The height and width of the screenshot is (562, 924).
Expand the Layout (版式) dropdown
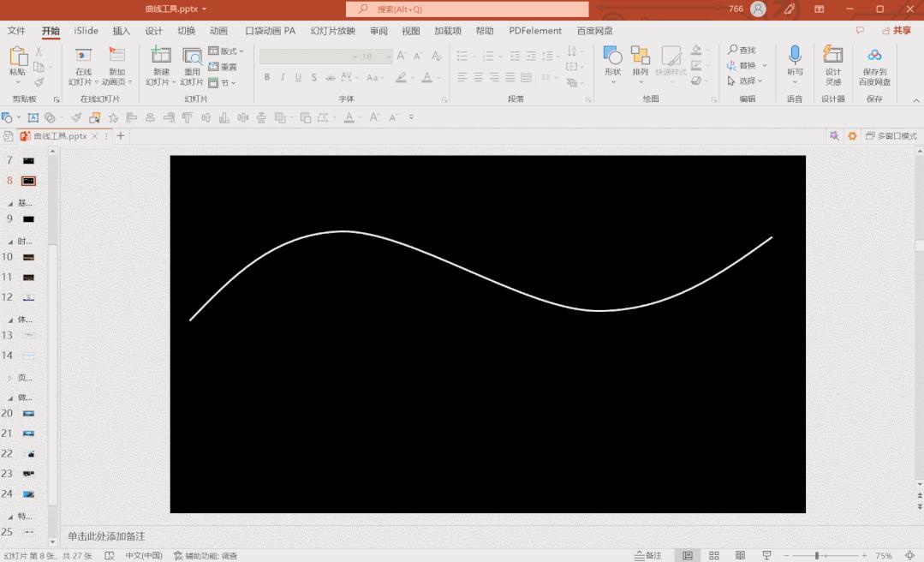[x=226, y=51]
